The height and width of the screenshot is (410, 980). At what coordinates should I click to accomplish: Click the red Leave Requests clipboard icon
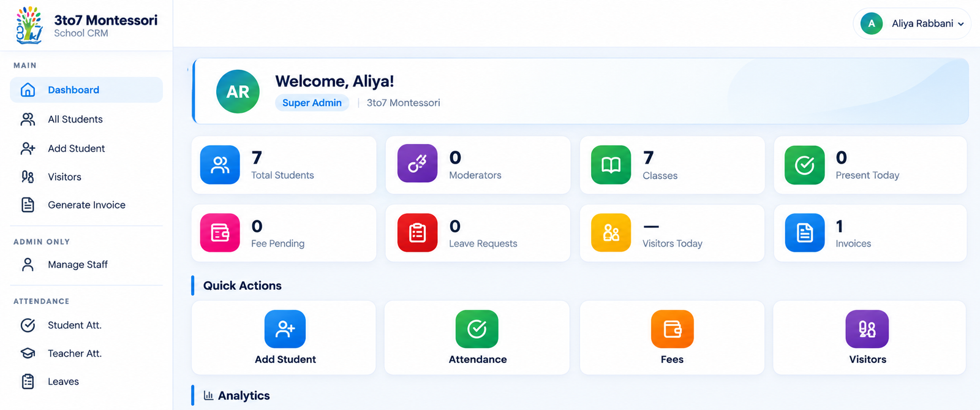pyautogui.click(x=417, y=233)
